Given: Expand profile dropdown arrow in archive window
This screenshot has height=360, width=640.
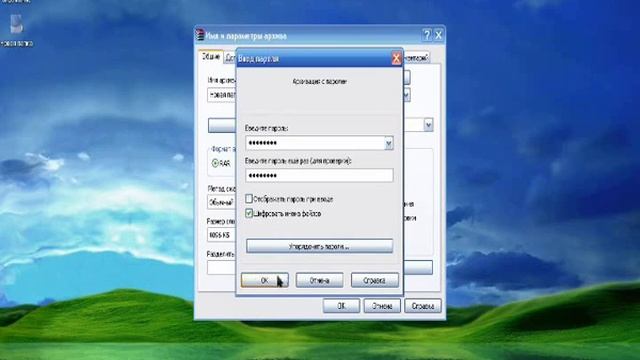Looking at the screenshot, I should pyautogui.click(x=428, y=124).
